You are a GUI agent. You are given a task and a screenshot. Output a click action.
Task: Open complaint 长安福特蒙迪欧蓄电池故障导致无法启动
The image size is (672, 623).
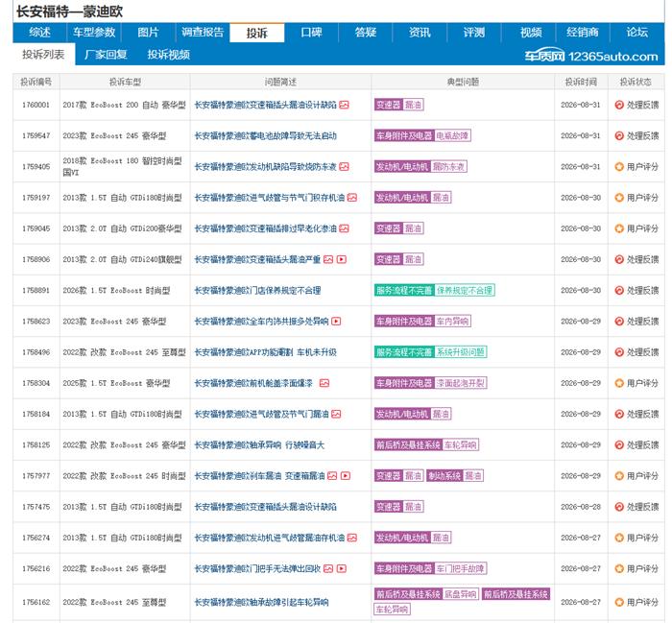tap(265, 135)
